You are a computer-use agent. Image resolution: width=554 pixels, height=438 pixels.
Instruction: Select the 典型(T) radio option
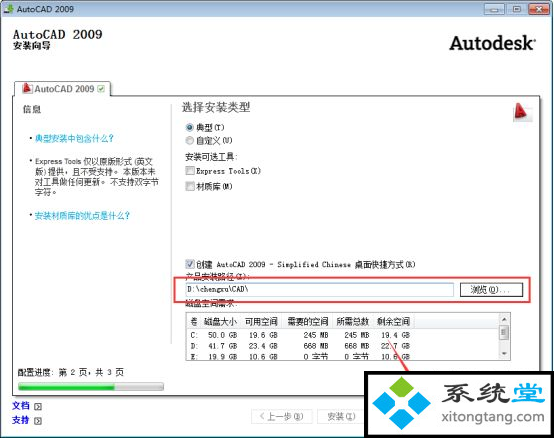click(x=190, y=127)
